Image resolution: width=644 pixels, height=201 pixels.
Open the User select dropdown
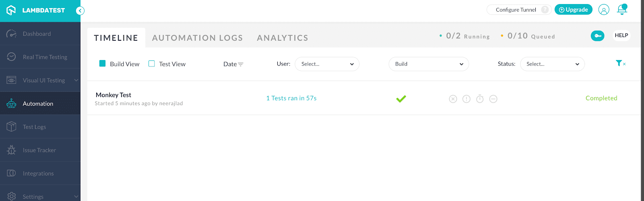327,64
